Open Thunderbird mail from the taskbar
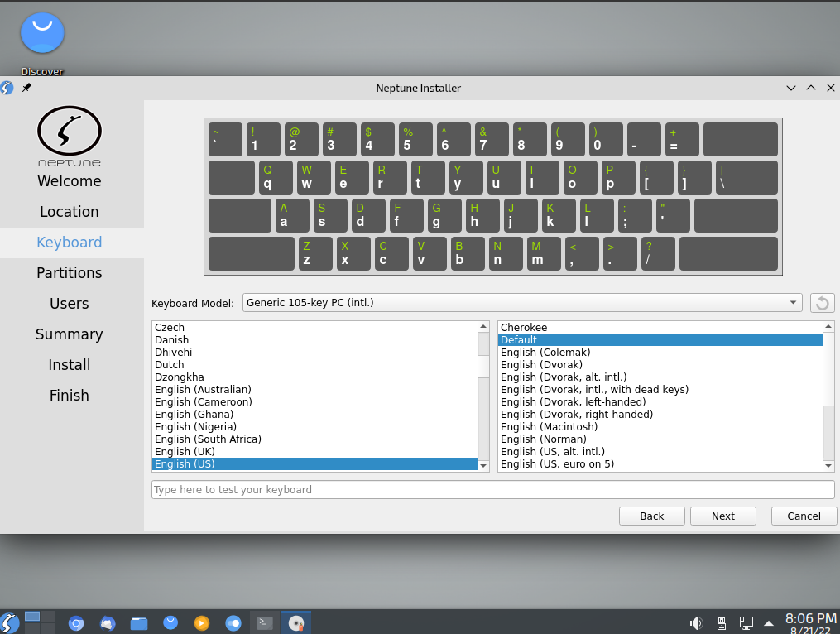The height and width of the screenshot is (634, 840). [107, 622]
